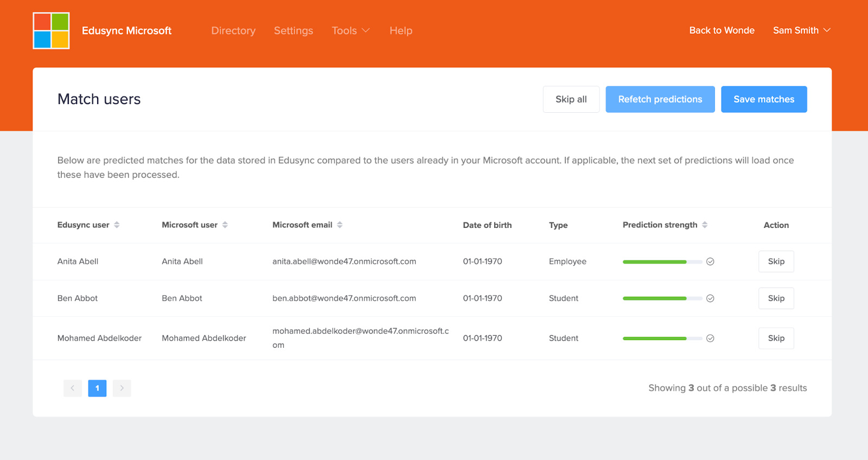
Task: Skip the Mohamed Abdelkoder match
Action: pos(776,338)
